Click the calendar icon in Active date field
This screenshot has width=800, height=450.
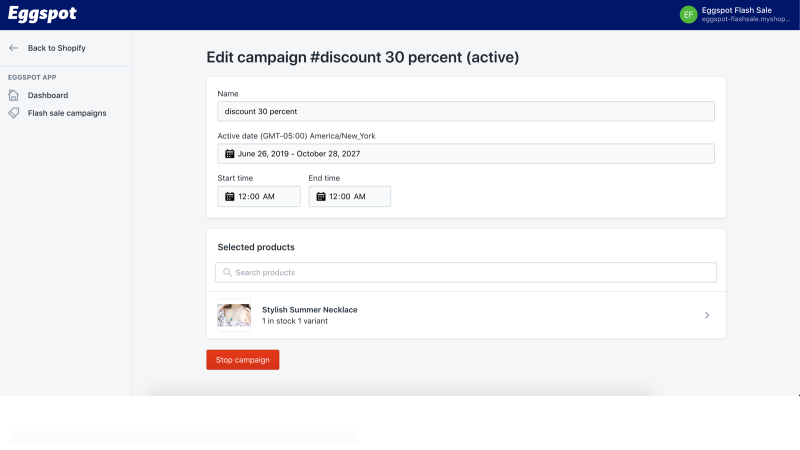tap(230, 154)
